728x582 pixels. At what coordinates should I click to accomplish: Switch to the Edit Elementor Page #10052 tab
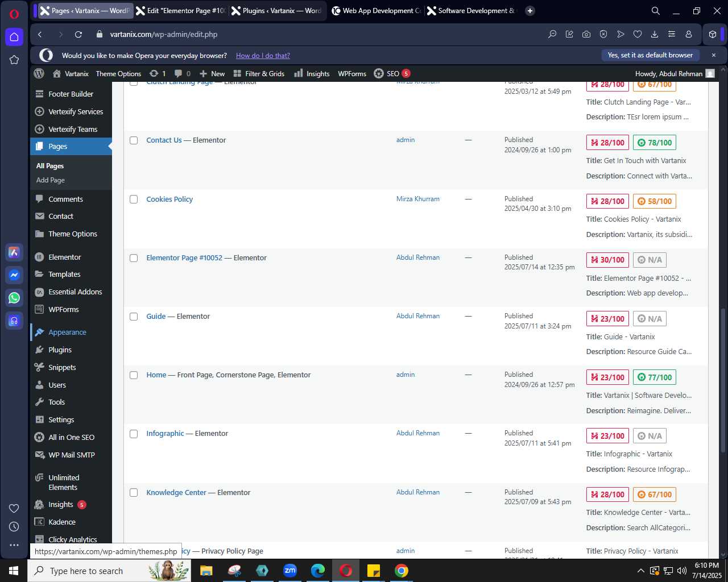coord(181,11)
